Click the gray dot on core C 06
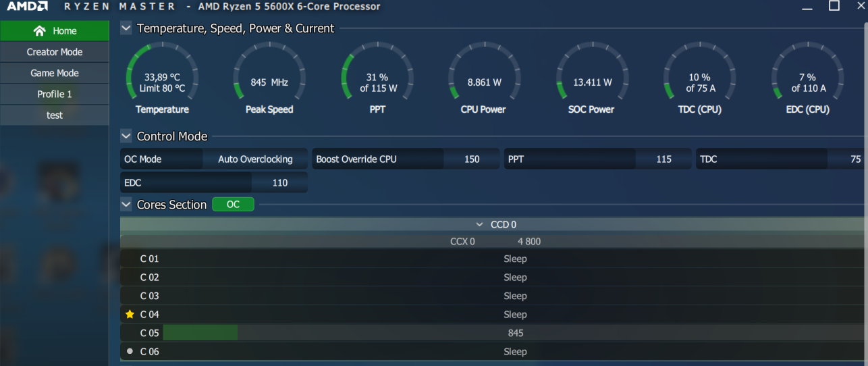Image resolution: width=868 pixels, height=366 pixels. [130, 351]
